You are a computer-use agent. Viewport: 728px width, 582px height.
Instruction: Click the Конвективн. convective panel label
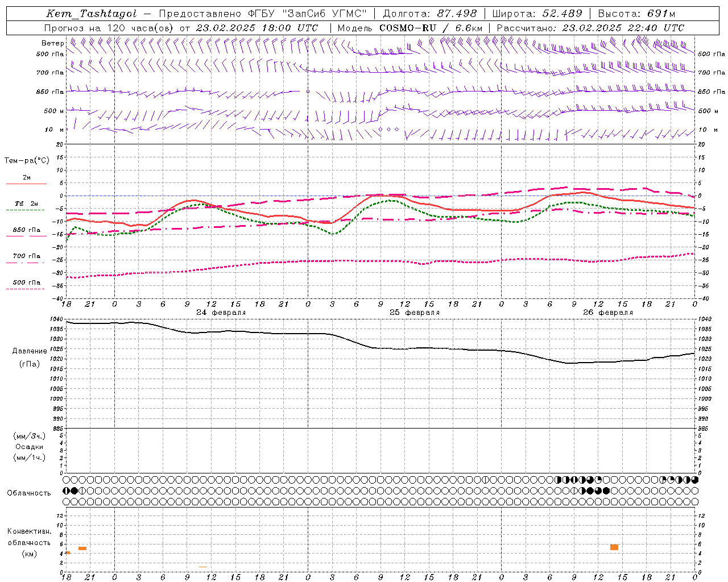click(x=29, y=531)
